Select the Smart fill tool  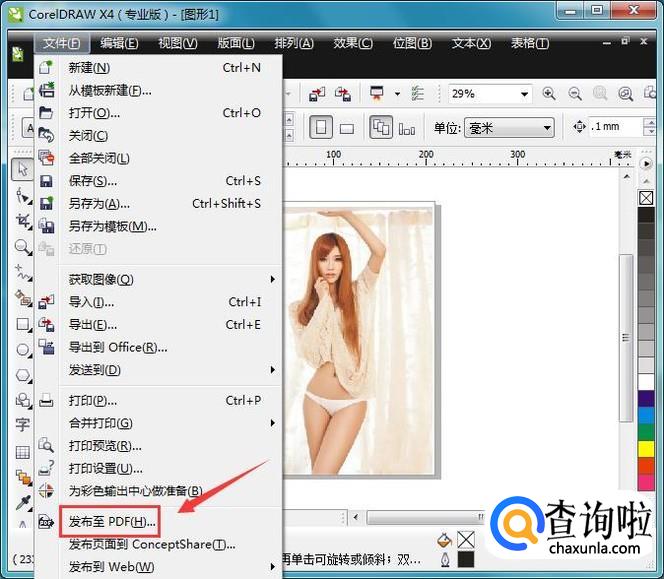(23, 298)
